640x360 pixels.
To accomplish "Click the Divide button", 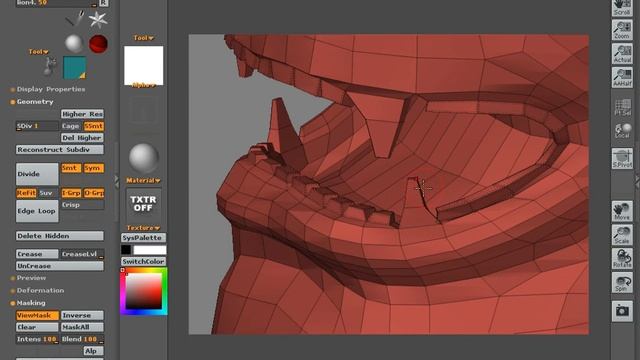I will click(37, 174).
